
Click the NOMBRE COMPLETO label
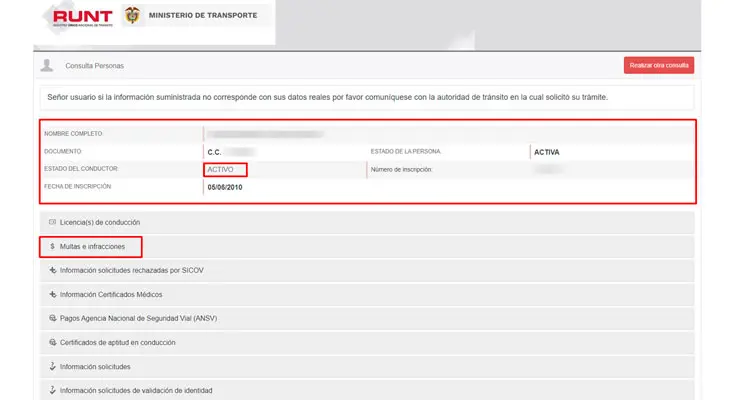click(x=73, y=133)
